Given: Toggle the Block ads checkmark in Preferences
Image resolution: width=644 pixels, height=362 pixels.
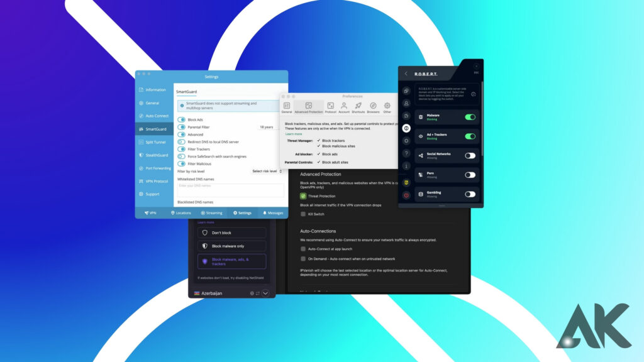Looking at the screenshot, I should pyautogui.click(x=318, y=155).
